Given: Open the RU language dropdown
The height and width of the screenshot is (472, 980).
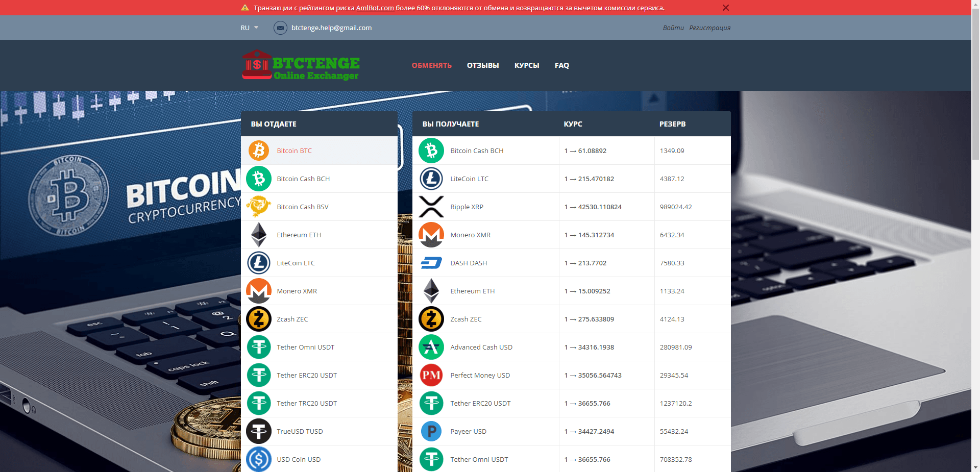Looking at the screenshot, I should [x=249, y=28].
